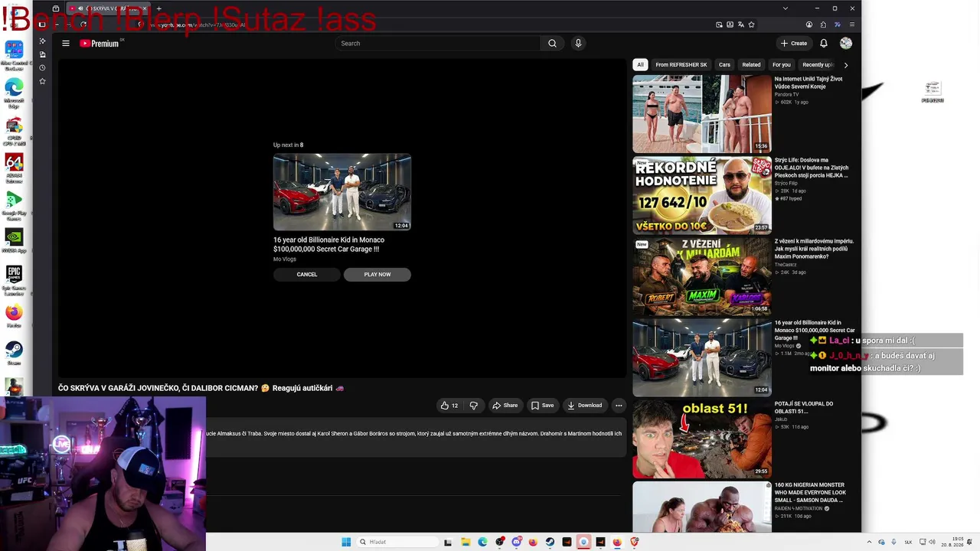Select the Related filter chip
Screen dimensions: 980x551
pos(751,65)
